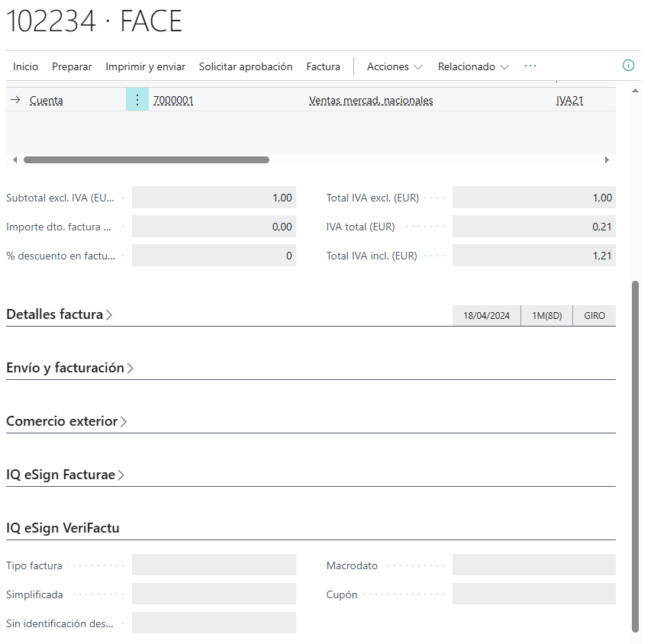651x644 pixels.
Task: Expand the Comercio exterior section
Action: pyautogui.click(x=67, y=421)
